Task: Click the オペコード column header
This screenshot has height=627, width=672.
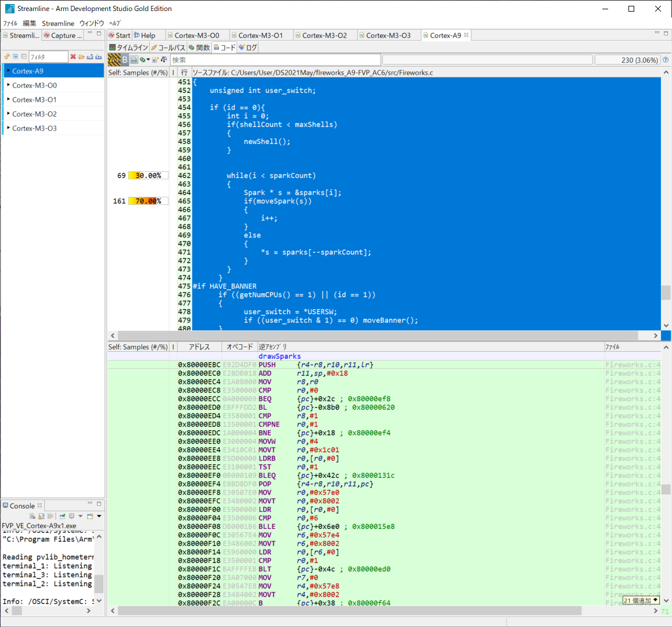Action: (x=239, y=347)
